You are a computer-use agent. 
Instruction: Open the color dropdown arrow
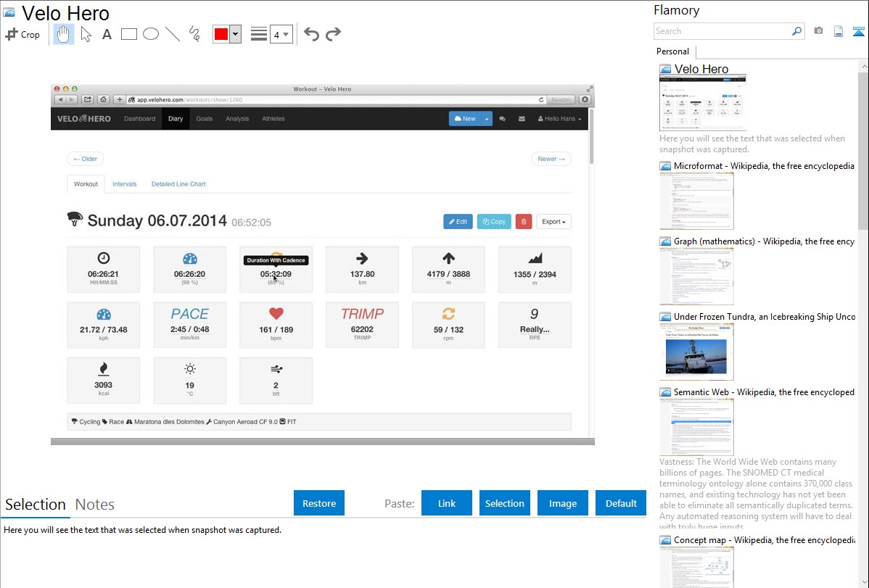coord(235,34)
